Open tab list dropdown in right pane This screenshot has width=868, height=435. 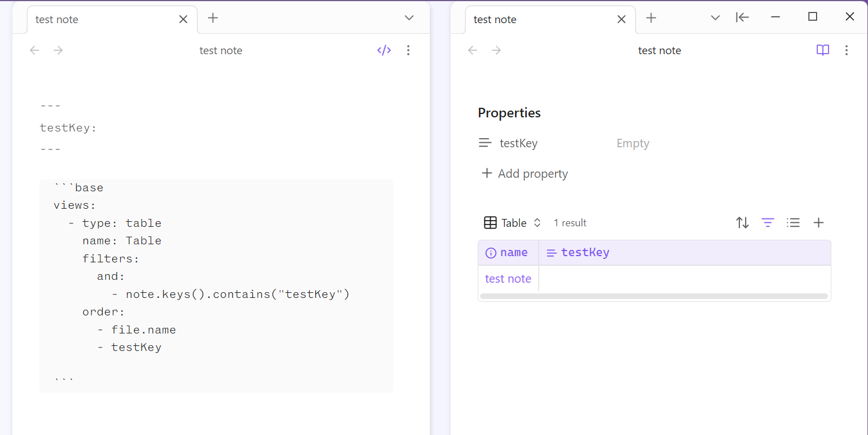[715, 18]
